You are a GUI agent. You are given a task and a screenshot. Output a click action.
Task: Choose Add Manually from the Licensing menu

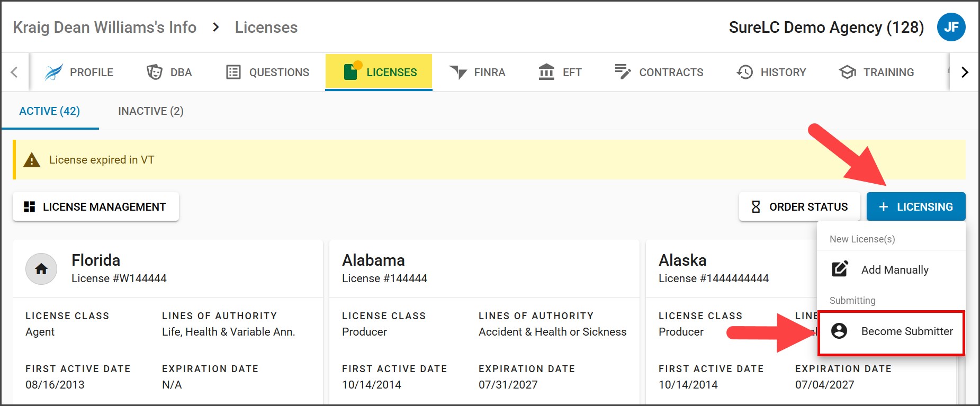pyautogui.click(x=891, y=269)
